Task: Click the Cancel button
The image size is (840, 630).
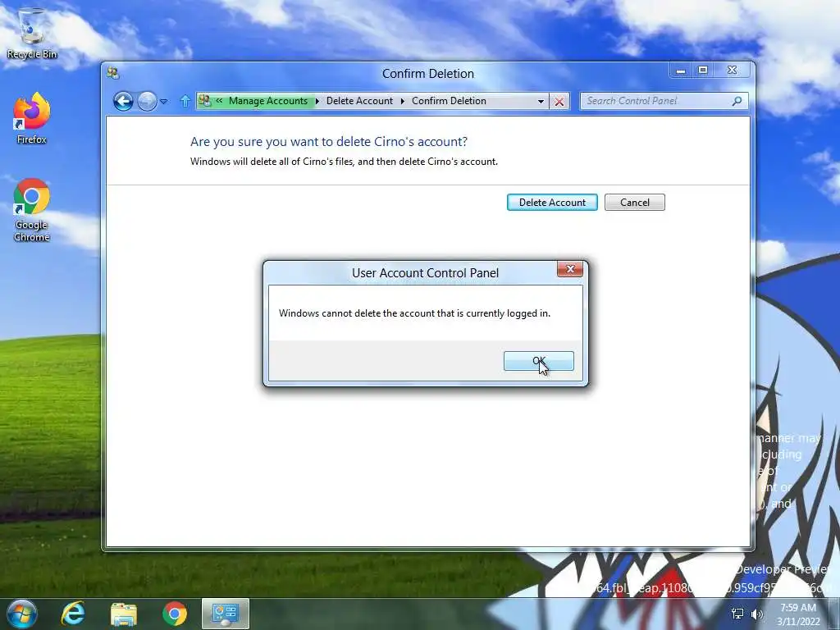Action: click(x=635, y=203)
